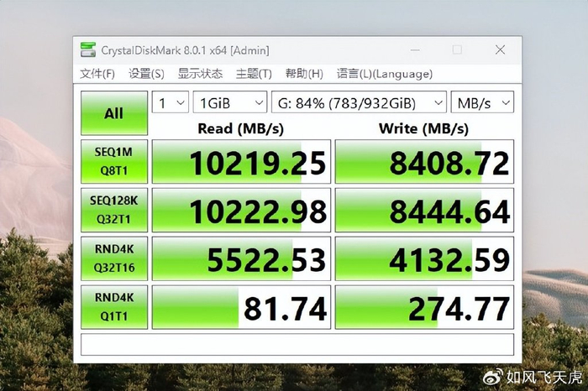Open the 帮助(H) menu
This screenshot has width=588, height=391.
coord(304,74)
